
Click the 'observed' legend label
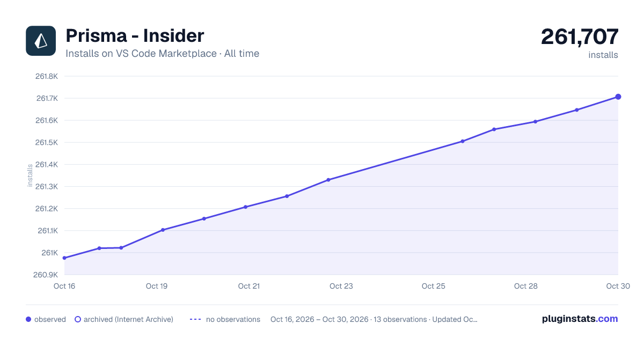tap(50, 319)
